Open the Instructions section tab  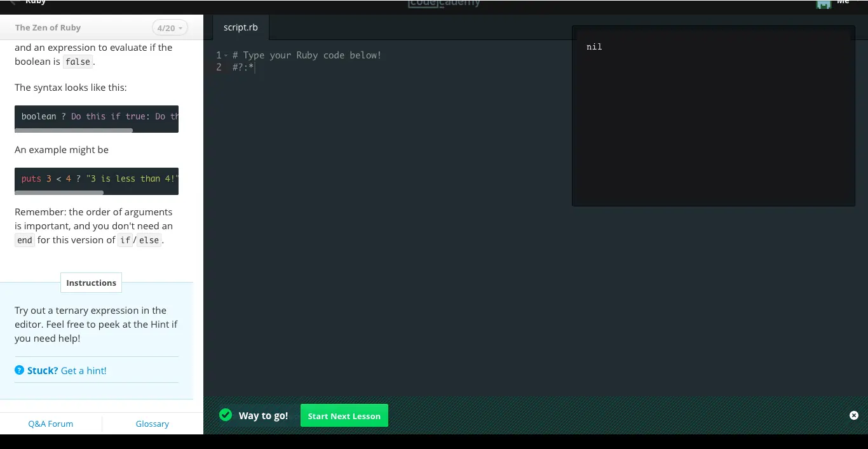[x=91, y=283]
